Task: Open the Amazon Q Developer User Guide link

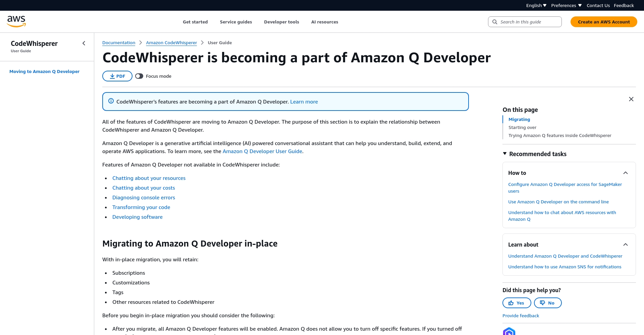Action: 262,151
